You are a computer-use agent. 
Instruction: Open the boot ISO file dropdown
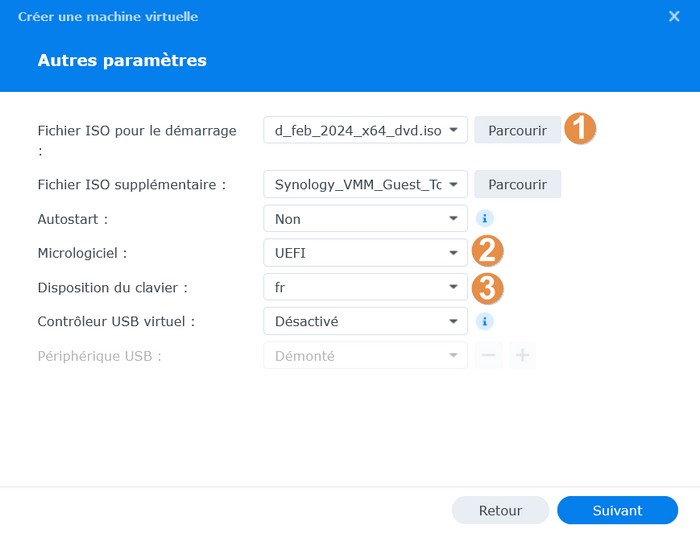[365, 130]
